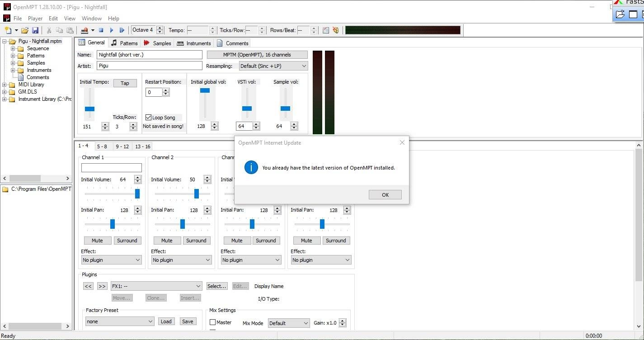
Task: Toggle Surround for Channel 1
Action: 127,241
